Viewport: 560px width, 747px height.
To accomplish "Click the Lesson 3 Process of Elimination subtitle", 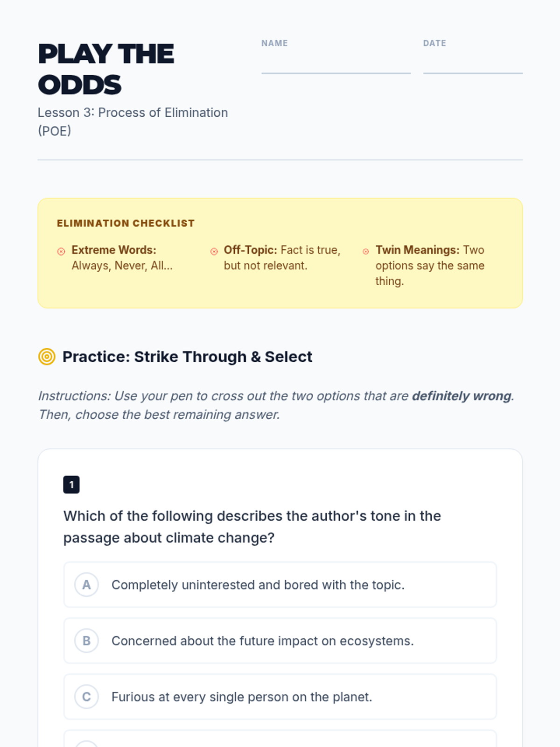I will tap(133, 121).
